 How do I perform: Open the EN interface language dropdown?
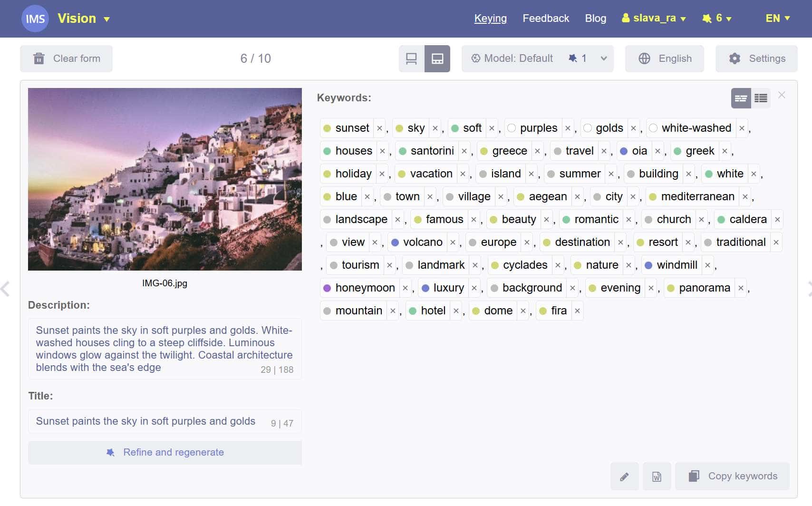coord(778,18)
